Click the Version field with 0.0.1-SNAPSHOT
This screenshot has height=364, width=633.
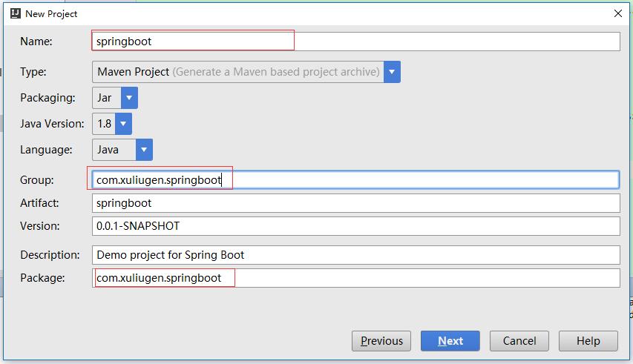[x=355, y=225]
